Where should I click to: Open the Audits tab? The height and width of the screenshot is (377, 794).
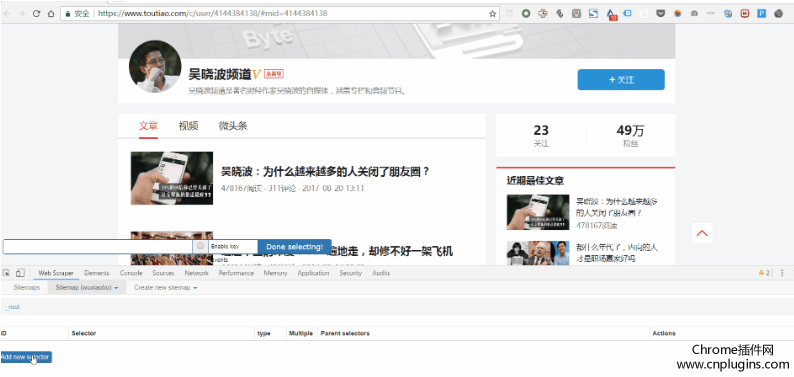(381, 273)
